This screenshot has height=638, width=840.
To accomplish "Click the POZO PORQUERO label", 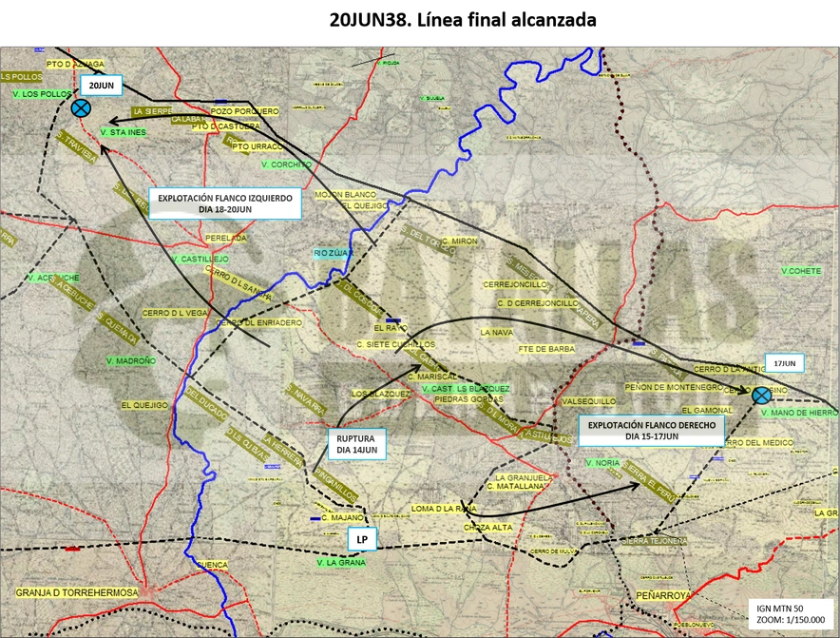I will pyautogui.click(x=245, y=111).
